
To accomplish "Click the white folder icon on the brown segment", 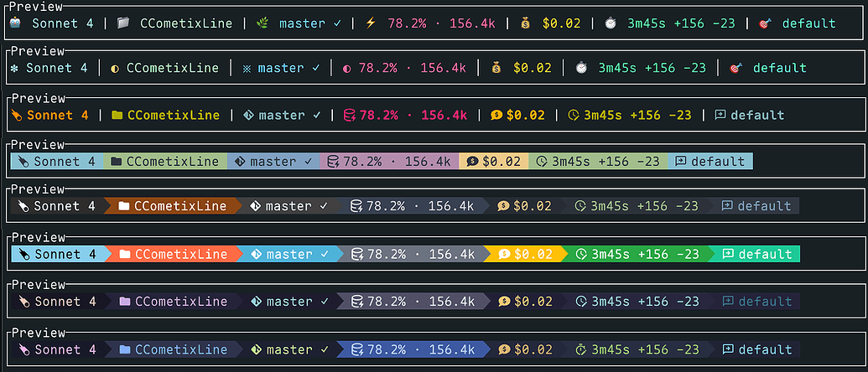I will (x=125, y=206).
